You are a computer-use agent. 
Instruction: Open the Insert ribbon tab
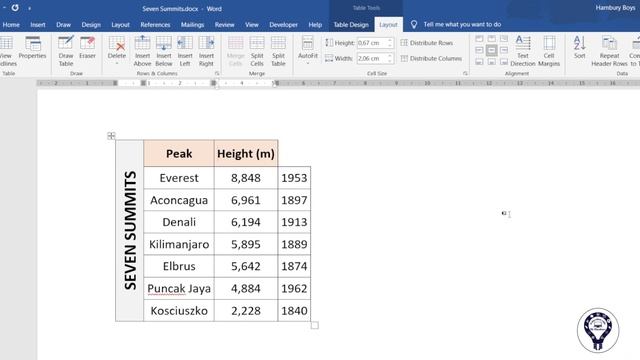click(38, 24)
